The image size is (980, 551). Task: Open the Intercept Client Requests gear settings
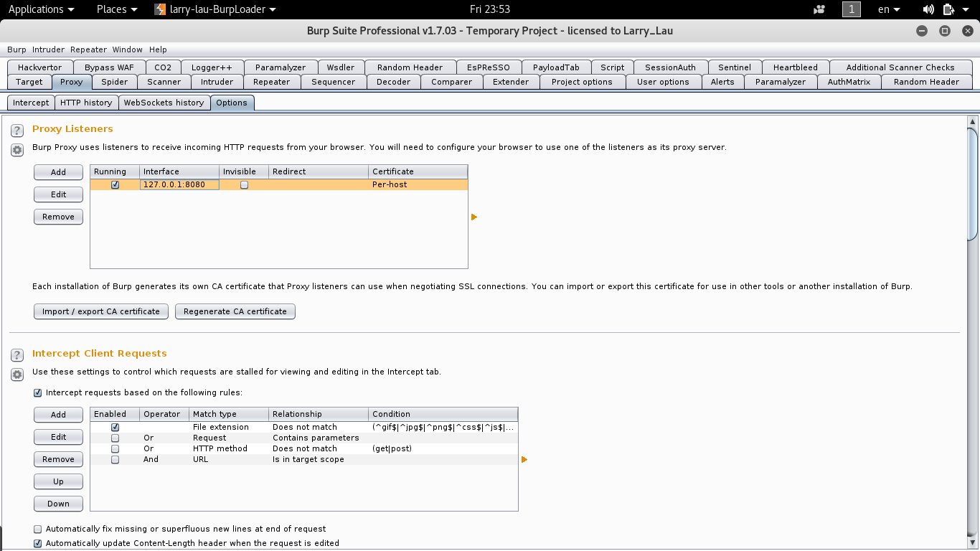coord(17,374)
